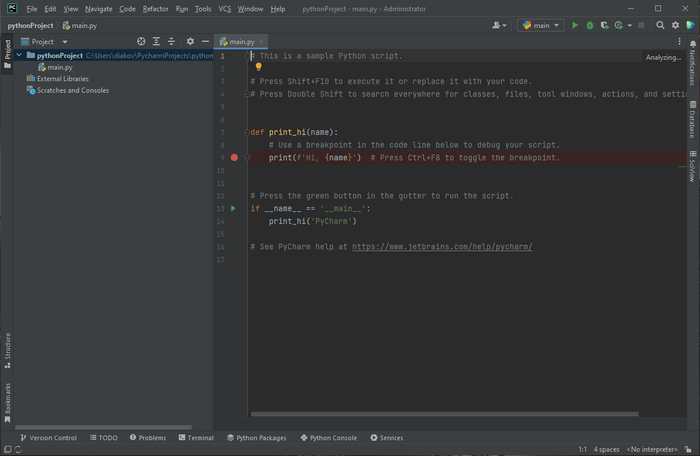Follow the jetbrains.com help link
The height and width of the screenshot is (456, 700).
pyautogui.click(x=441, y=246)
